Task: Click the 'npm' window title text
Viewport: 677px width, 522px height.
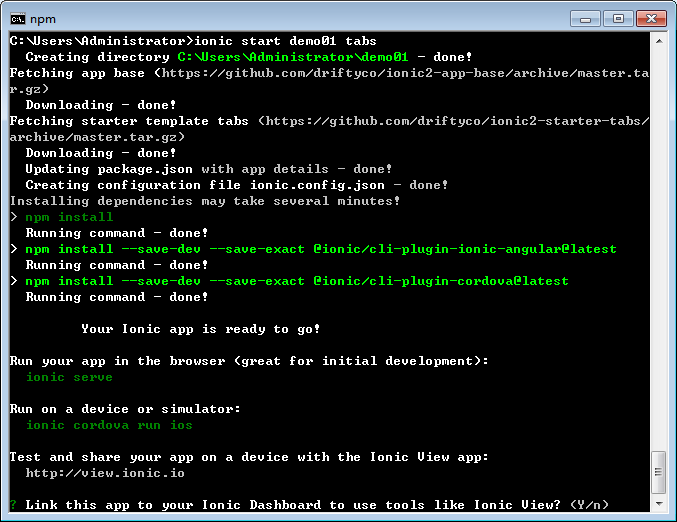Action: pyautogui.click(x=43, y=19)
